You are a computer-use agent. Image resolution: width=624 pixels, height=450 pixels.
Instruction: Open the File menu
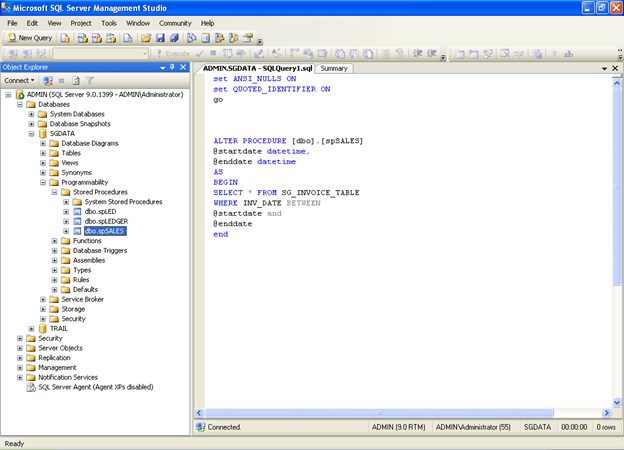click(12, 23)
